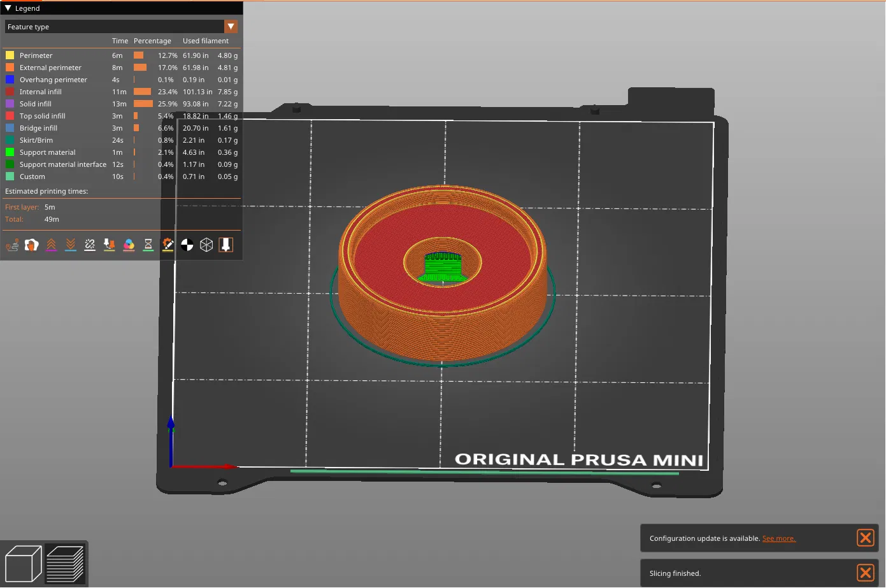Toggle External perimeter feature visibility
The height and width of the screenshot is (588, 886).
point(122,68)
